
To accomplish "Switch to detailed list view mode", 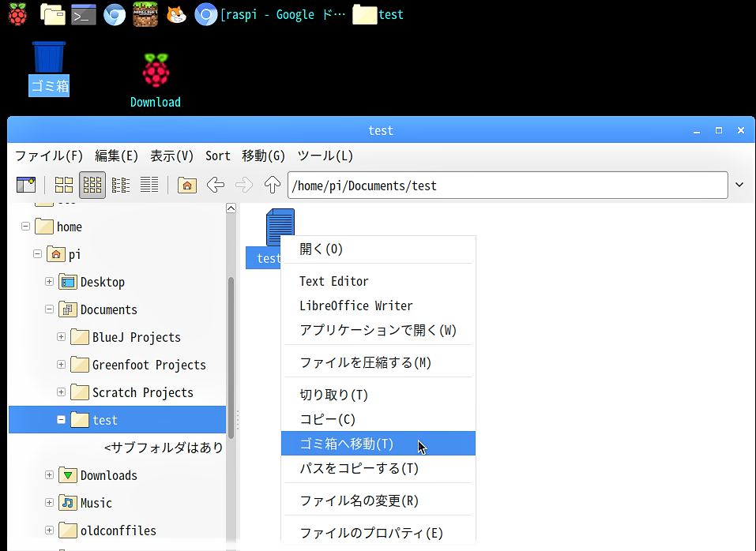I will [149, 185].
